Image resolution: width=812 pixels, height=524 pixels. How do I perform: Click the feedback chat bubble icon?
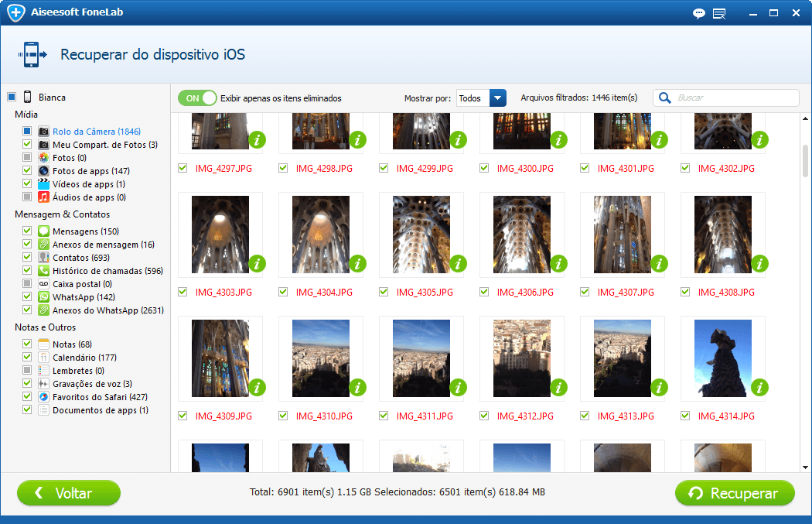tap(699, 13)
